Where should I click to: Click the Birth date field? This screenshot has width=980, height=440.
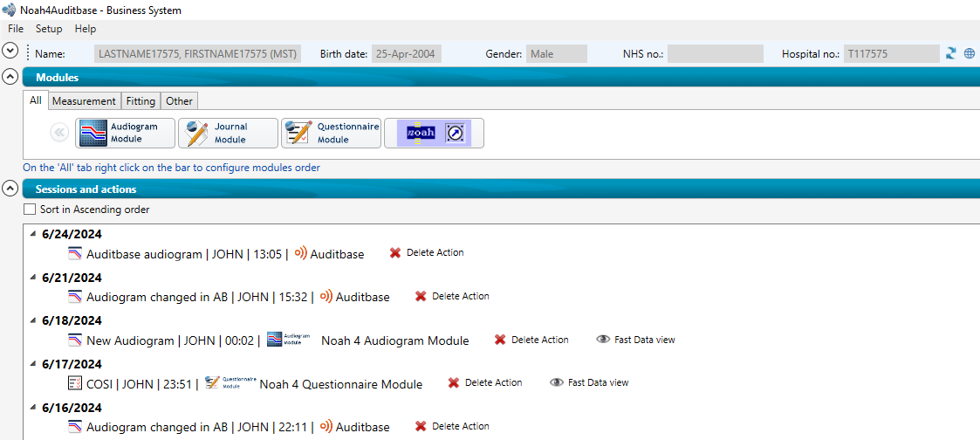click(x=407, y=54)
